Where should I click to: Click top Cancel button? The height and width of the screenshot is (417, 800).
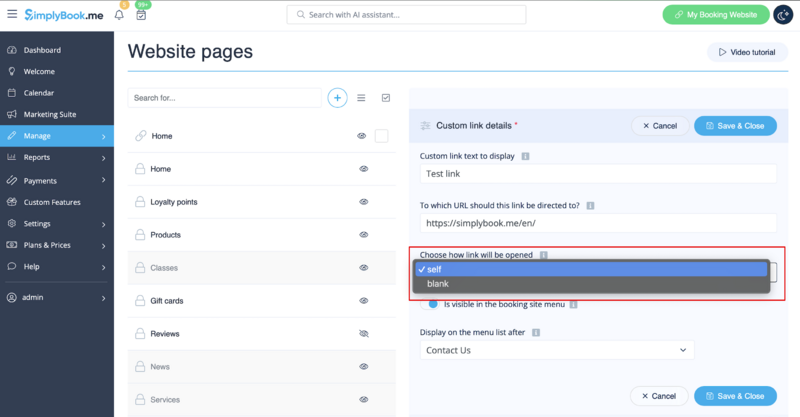point(660,126)
